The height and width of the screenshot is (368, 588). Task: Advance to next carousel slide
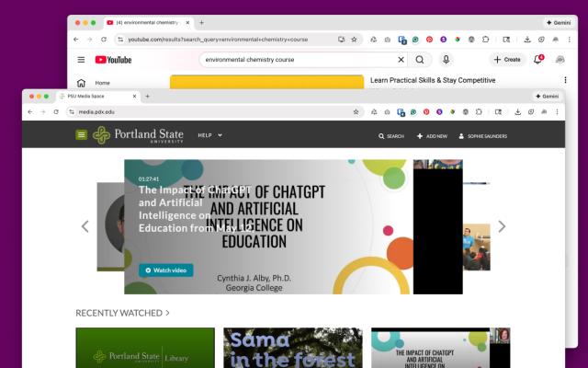point(502,226)
